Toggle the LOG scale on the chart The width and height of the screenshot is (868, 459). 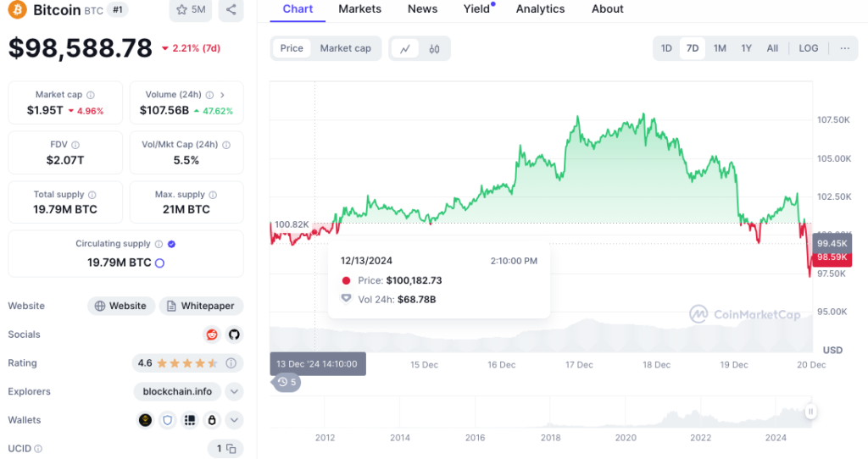pyautogui.click(x=808, y=48)
